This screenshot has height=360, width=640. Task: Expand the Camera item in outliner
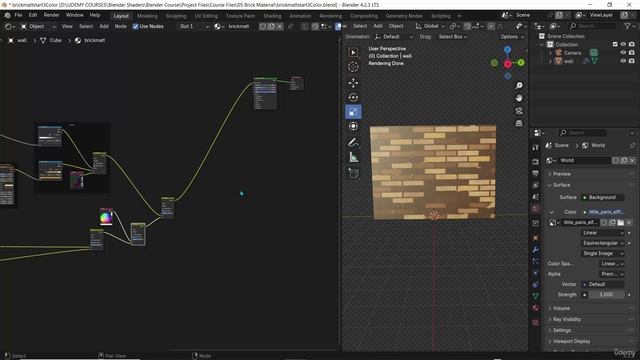[550, 53]
